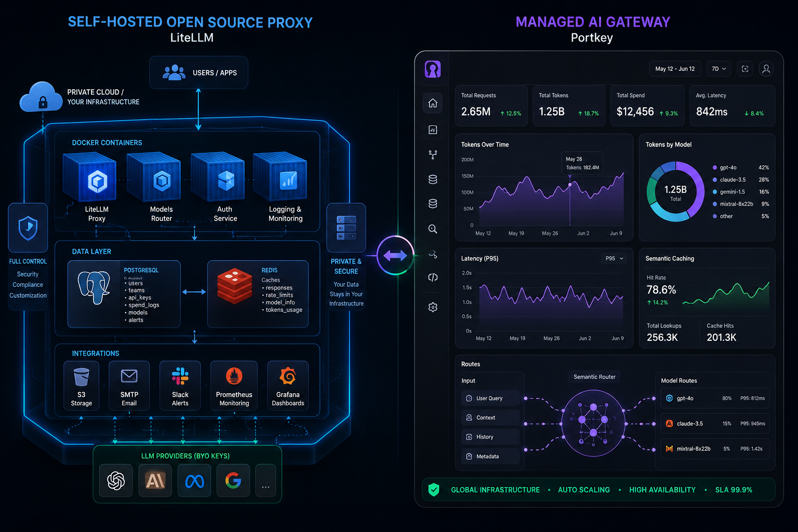Click the user profile avatar icon
This screenshot has height=532, width=798.
(766, 69)
